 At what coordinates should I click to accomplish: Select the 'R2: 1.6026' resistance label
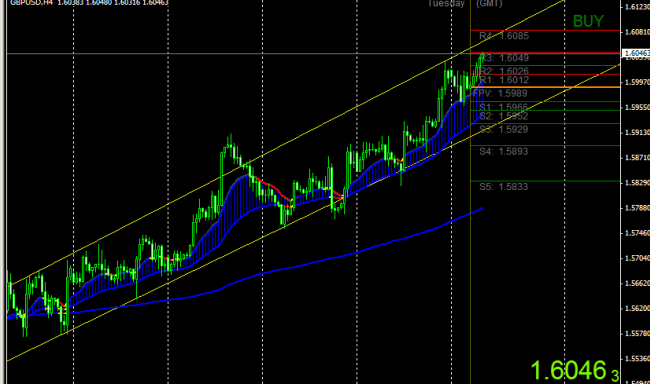(x=504, y=71)
